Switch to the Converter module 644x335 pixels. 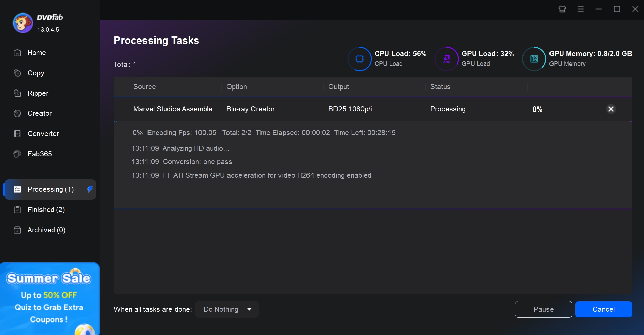pos(43,134)
